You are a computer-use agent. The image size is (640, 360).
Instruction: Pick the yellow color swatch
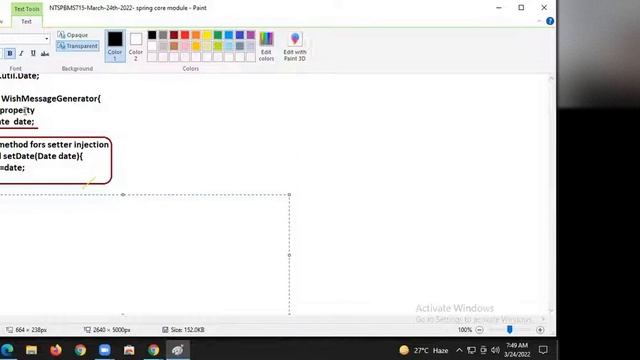[x=207, y=35]
